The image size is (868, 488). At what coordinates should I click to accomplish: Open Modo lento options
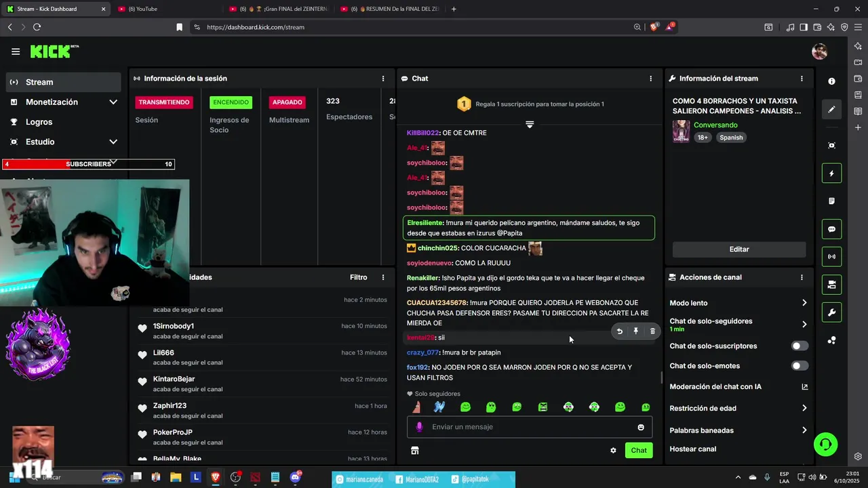point(739,303)
